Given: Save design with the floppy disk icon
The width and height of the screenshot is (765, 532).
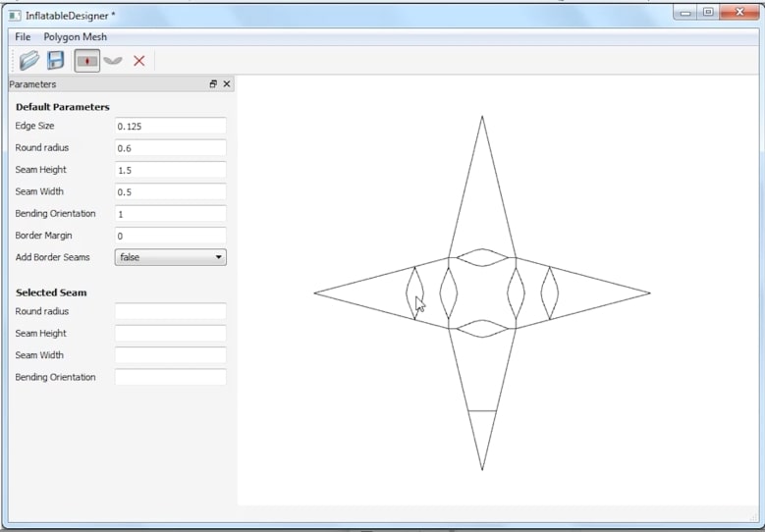Looking at the screenshot, I should pos(56,61).
